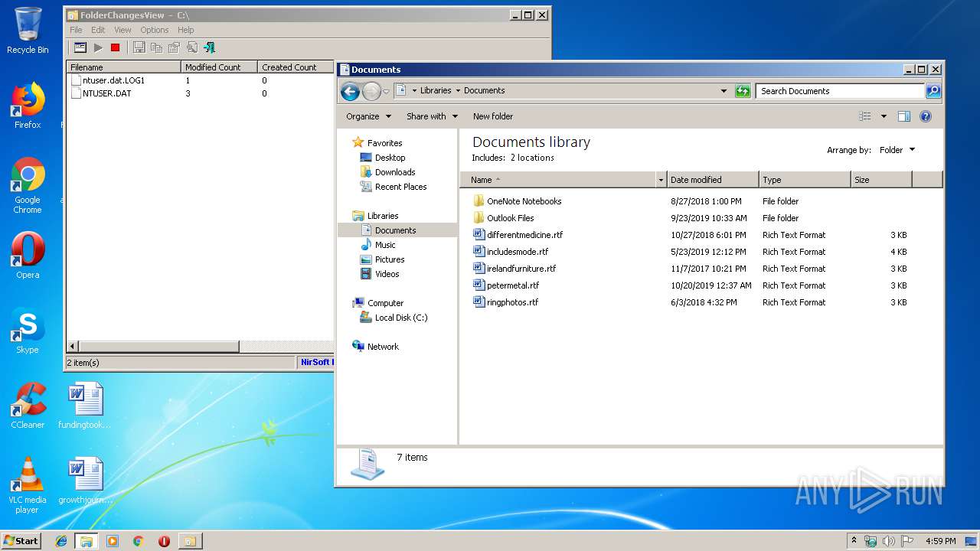Click the 2 locations link
980x551 pixels.
532,158
